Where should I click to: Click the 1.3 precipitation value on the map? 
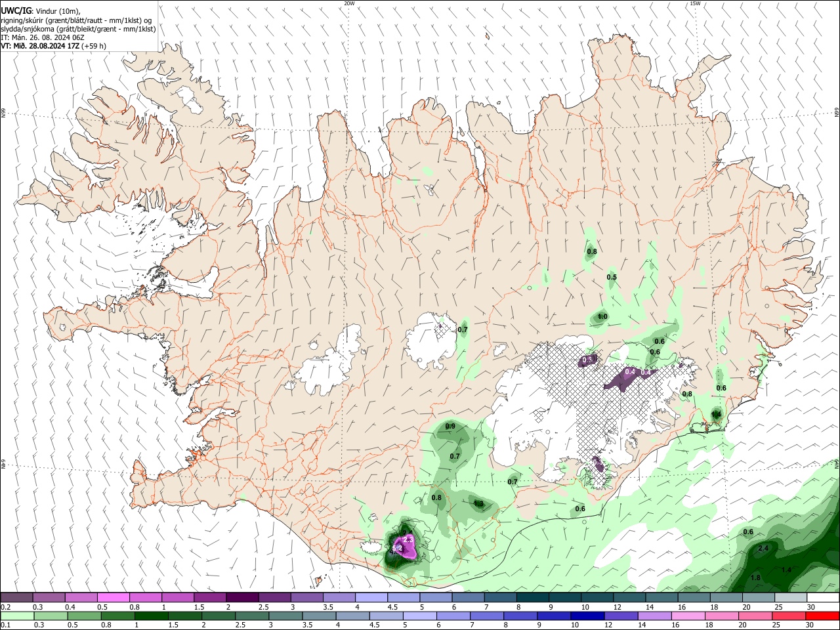(x=478, y=503)
